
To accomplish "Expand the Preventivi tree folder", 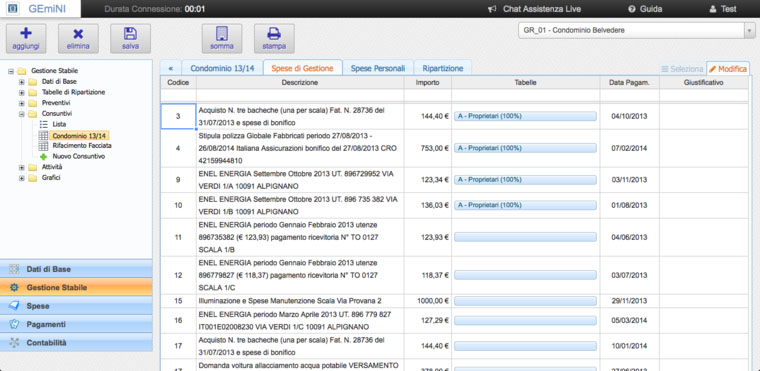I will [x=21, y=103].
